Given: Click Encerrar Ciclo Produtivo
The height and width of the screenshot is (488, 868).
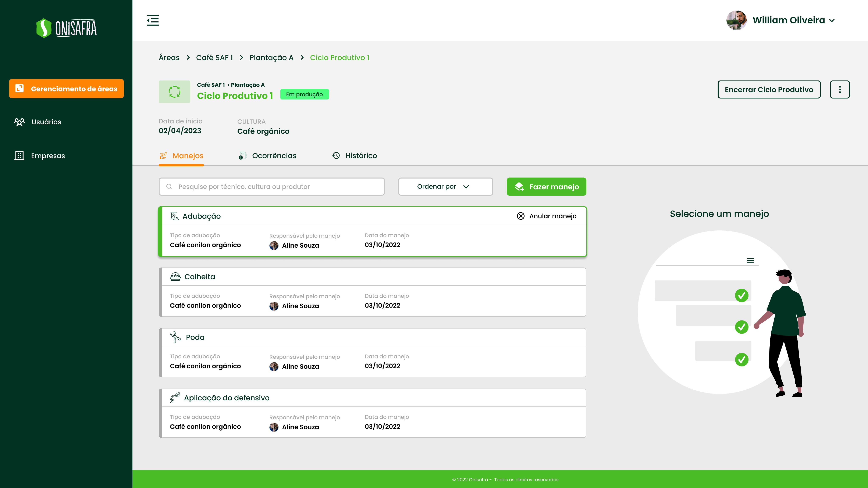Looking at the screenshot, I should [769, 90].
